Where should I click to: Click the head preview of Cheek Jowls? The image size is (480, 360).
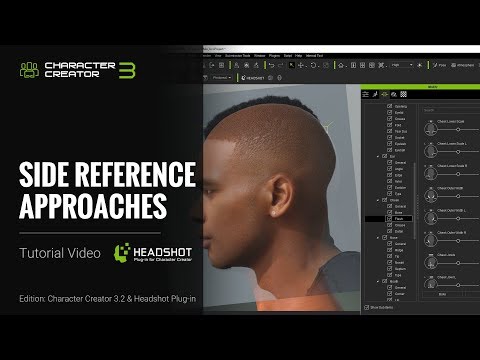click(x=431, y=262)
